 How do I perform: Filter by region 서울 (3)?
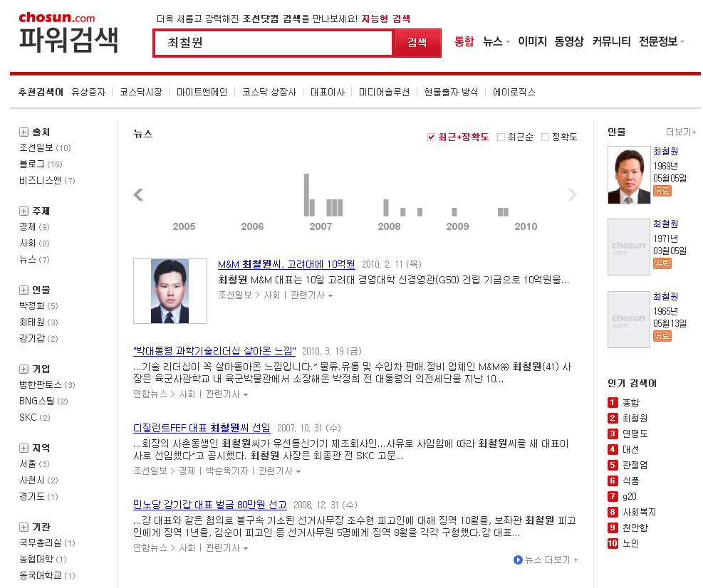pos(34,464)
